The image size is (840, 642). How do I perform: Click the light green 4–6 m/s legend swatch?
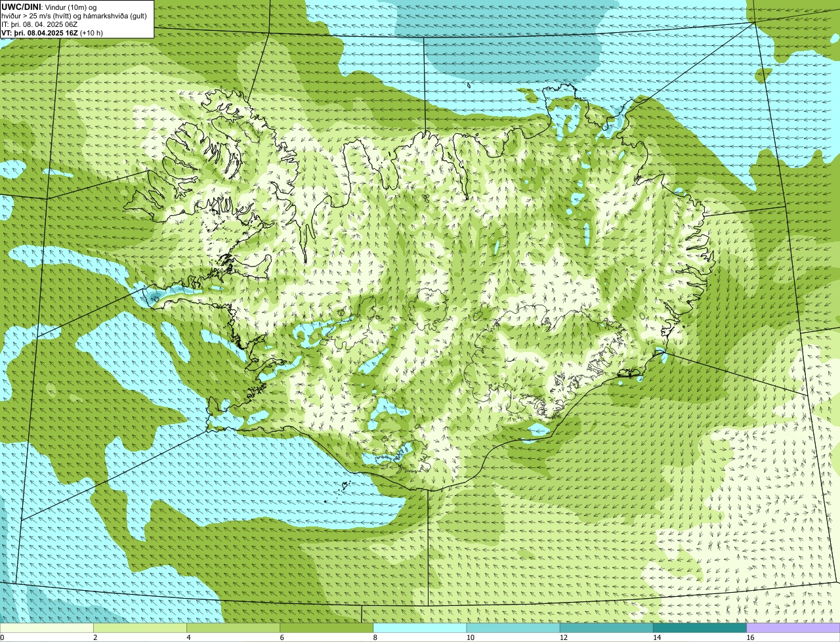pyautogui.click(x=233, y=628)
